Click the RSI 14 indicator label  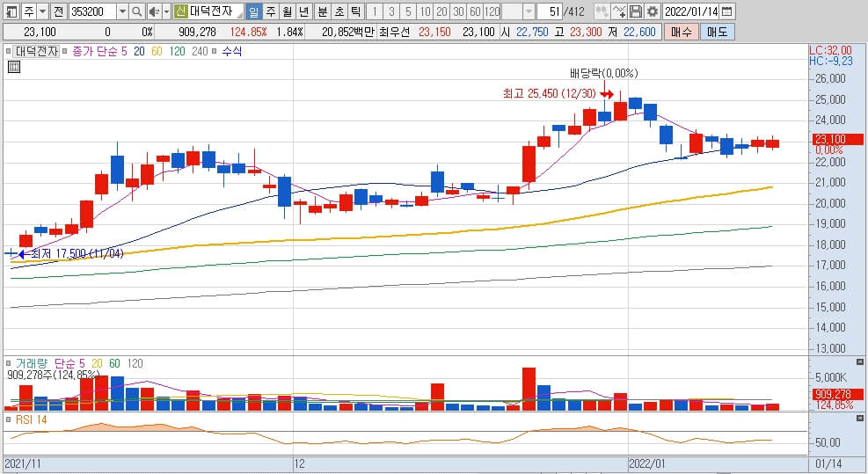point(32,419)
